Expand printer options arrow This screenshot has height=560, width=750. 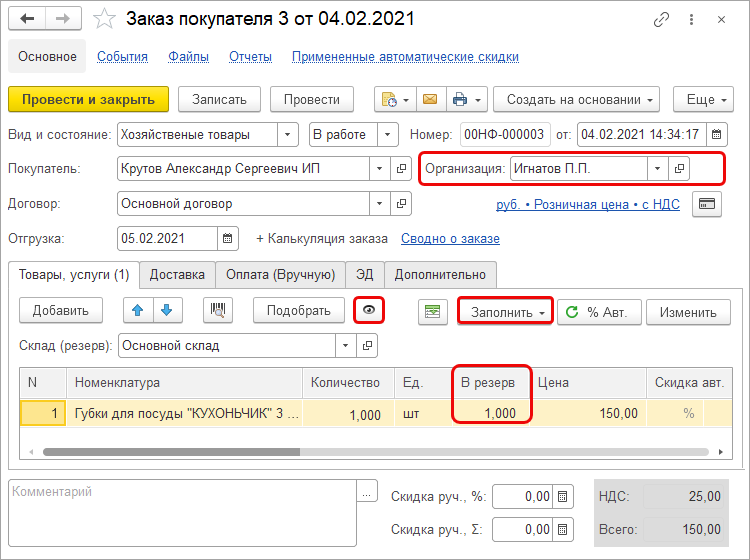[478, 100]
